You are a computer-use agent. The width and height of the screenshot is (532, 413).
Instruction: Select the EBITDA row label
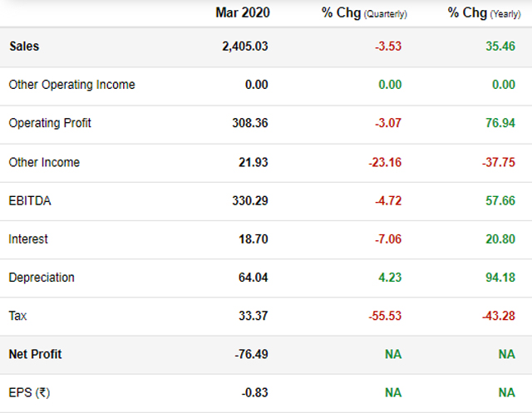point(29,200)
